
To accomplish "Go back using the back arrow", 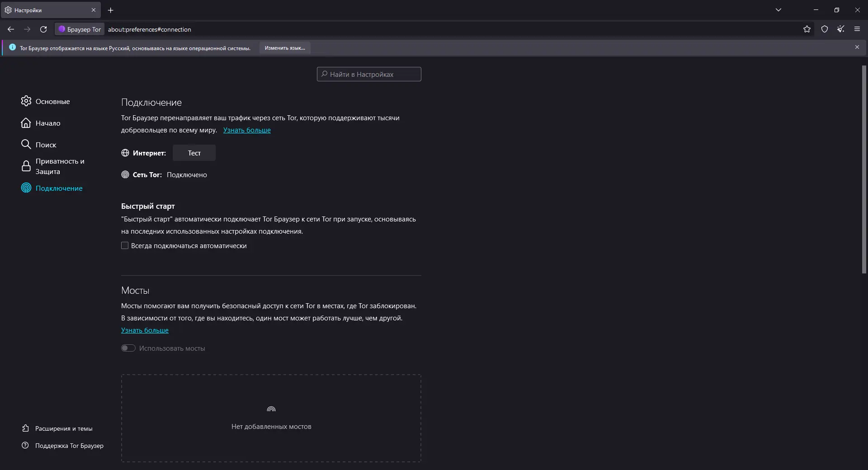I will 11,29.
